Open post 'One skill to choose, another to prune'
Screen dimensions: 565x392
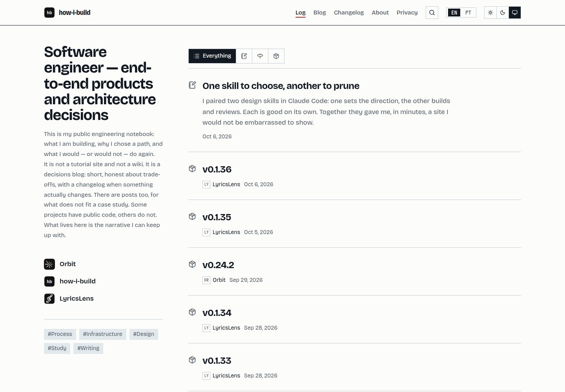(x=281, y=86)
